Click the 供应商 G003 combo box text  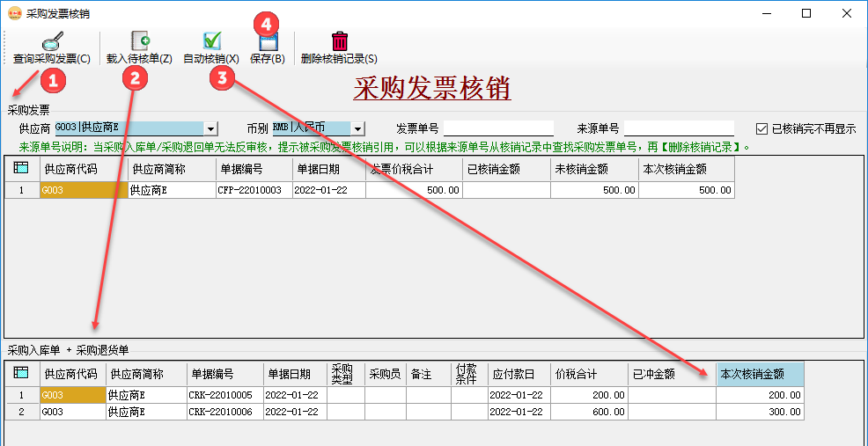[129, 128]
